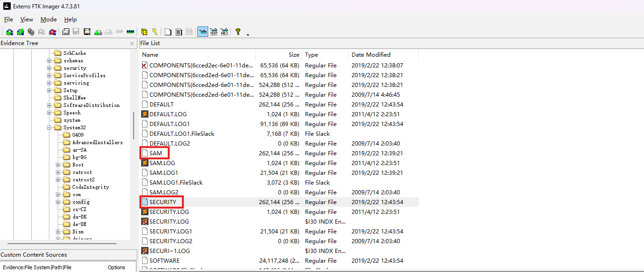The image size is (644, 272).
Task: Expand the servicing folder node
Action: (49, 83)
